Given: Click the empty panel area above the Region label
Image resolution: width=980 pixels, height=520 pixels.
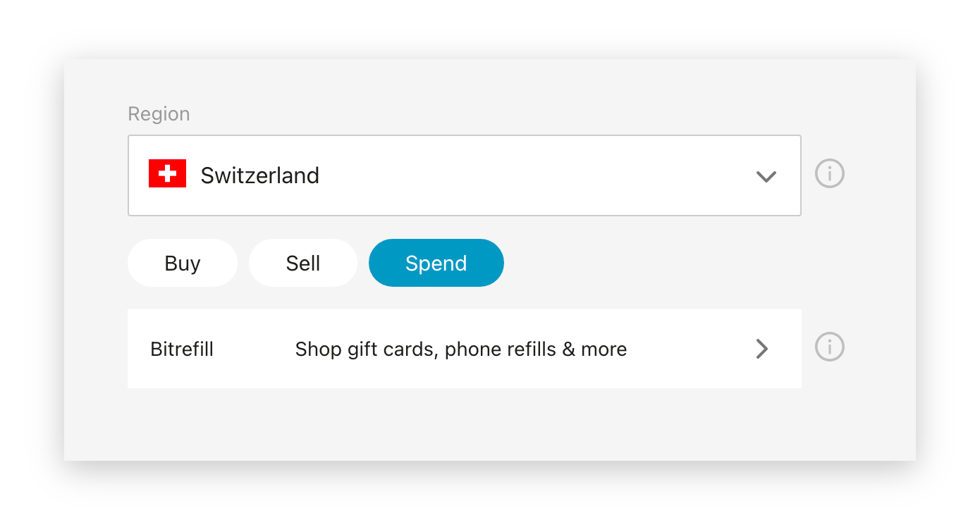Looking at the screenshot, I should point(464,81).
